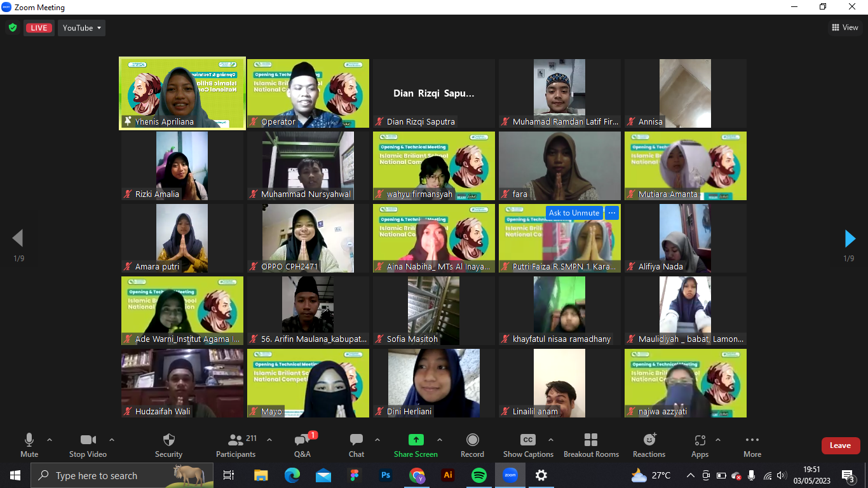Mute the microphone

29,440
